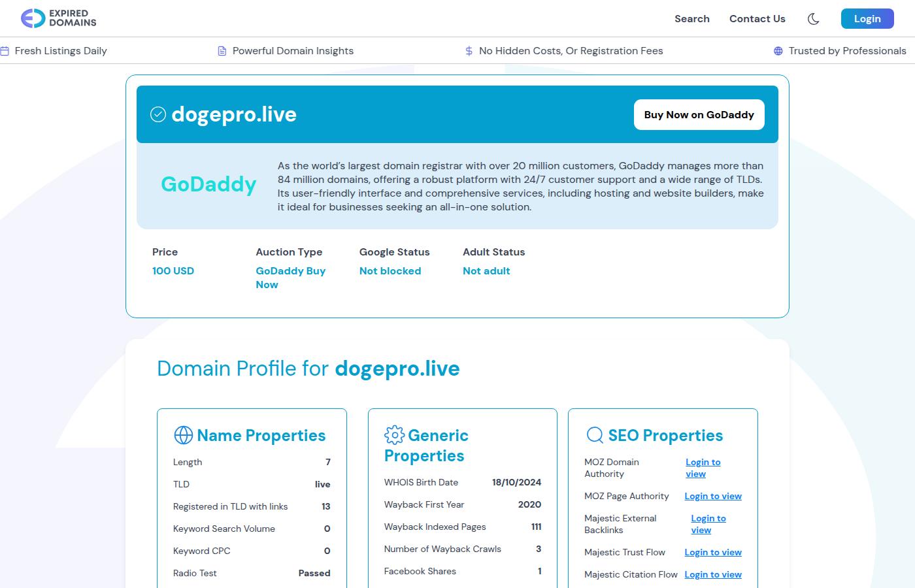Click the document icon beside Powerful Domain Insights
The width and height of the screenshot is (915, 588).
pos(222,51)
